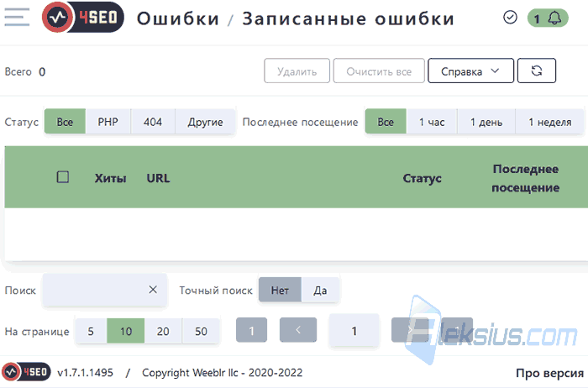
Task: Go to previous page arrow
Action: (x=298, y=330)
